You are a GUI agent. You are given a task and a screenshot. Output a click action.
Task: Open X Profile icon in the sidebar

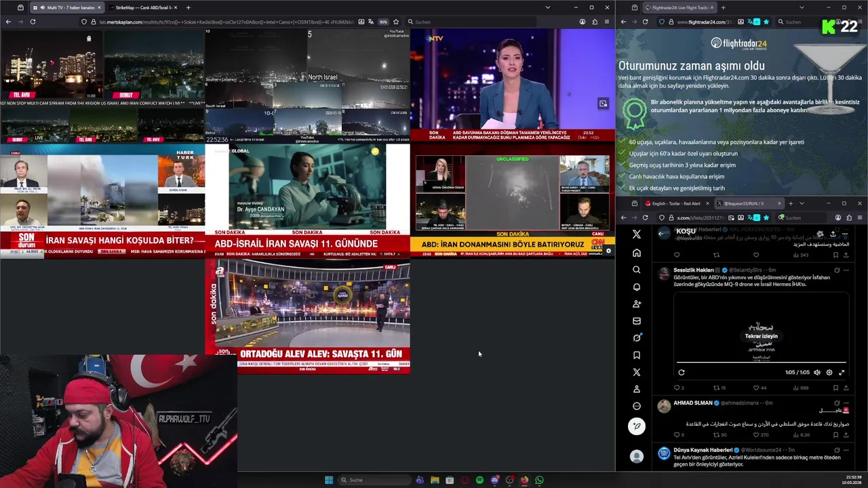[x=636, y=389]
